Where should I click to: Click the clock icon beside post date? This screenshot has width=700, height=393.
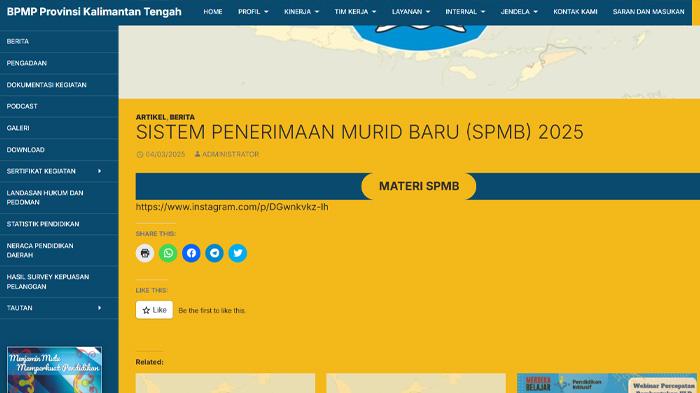tap(140, 155)
